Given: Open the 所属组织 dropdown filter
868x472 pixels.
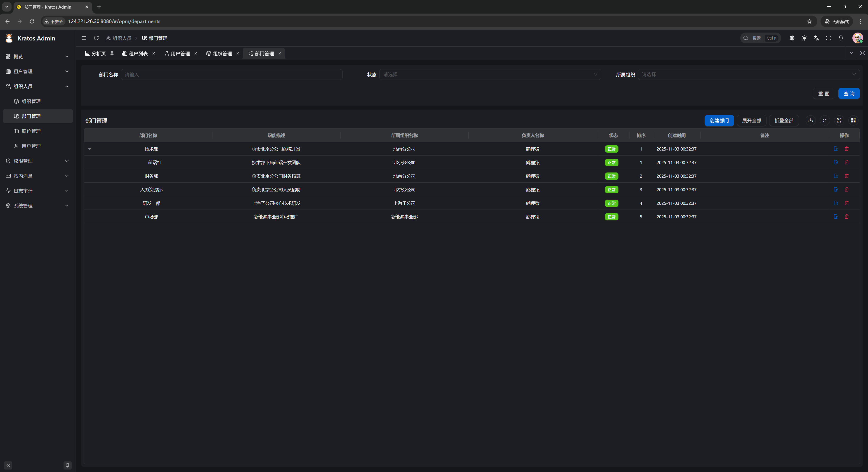Looking at the screenshot, I should [748, 74].
